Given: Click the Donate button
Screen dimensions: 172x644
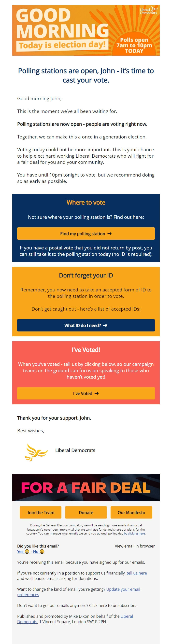Looking at the screenshot, I should 86,512.
